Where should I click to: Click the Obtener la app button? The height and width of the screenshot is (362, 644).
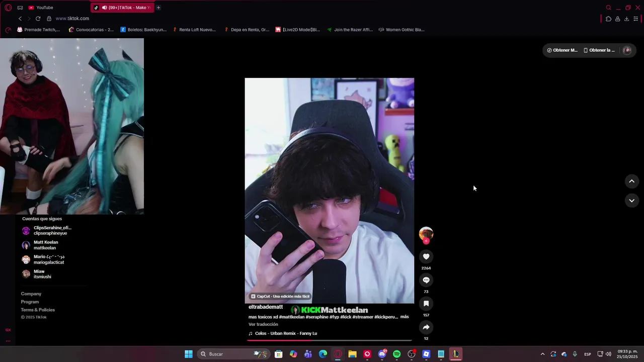(599, 50)
